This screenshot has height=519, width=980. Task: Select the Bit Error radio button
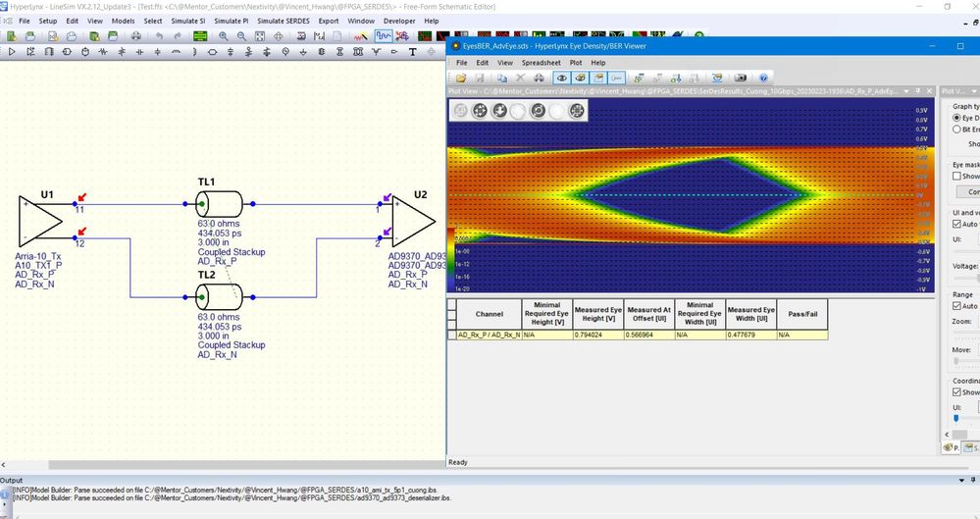click(957, 130)
